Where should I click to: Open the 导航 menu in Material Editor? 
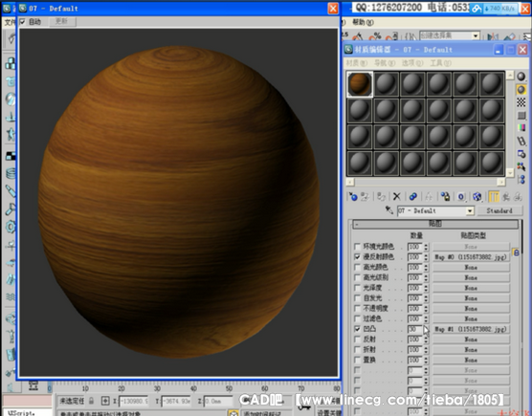click(x=385, y=63)
